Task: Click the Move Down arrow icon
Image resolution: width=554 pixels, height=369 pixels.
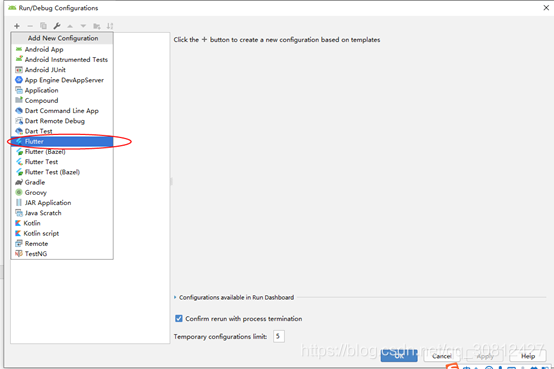Action: pyautogui.click(x=83, y=26)
